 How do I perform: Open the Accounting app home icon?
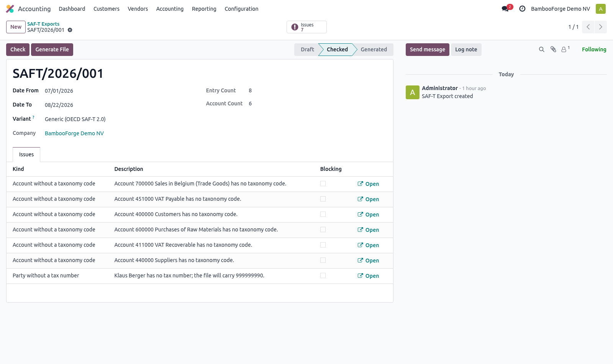tap(10, 9)
